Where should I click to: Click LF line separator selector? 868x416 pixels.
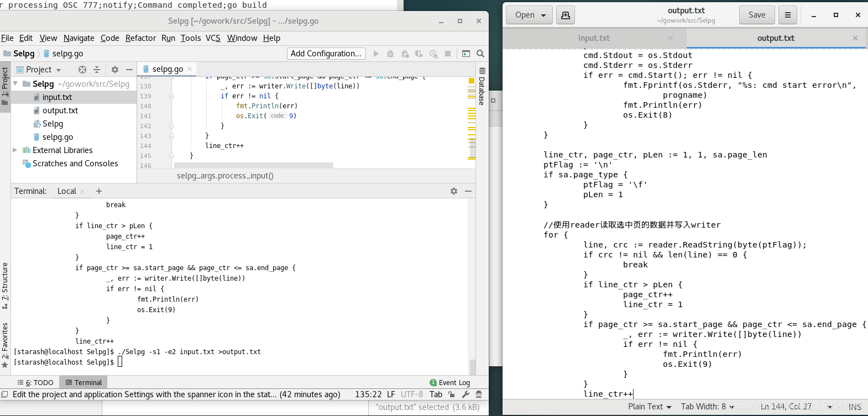(x=391, y=394)
